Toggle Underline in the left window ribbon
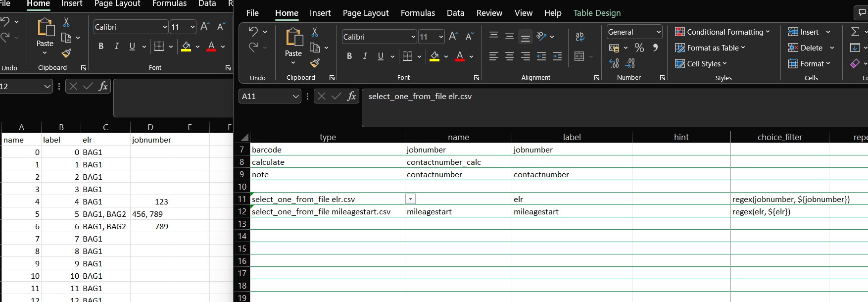This screenshot has height=302, width=868. [132, 47]
